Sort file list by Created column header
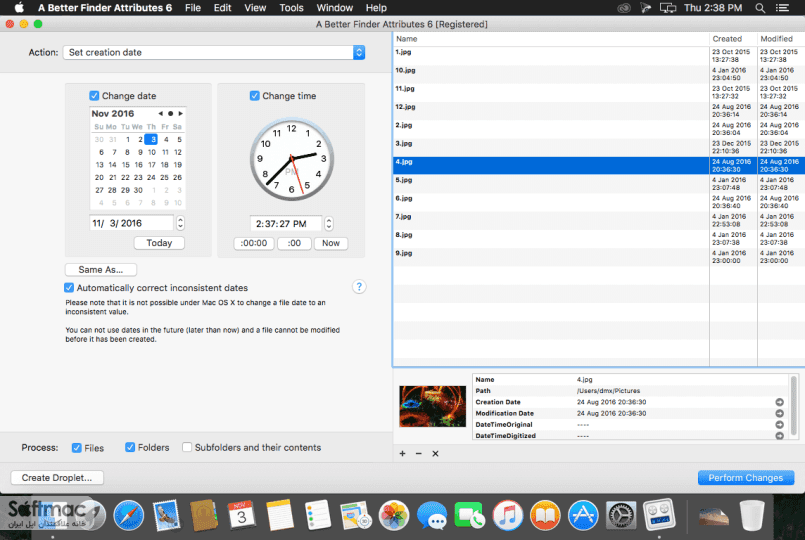Image resolution: width=805 pixels, height=540 pixels. tap(733, 39)
